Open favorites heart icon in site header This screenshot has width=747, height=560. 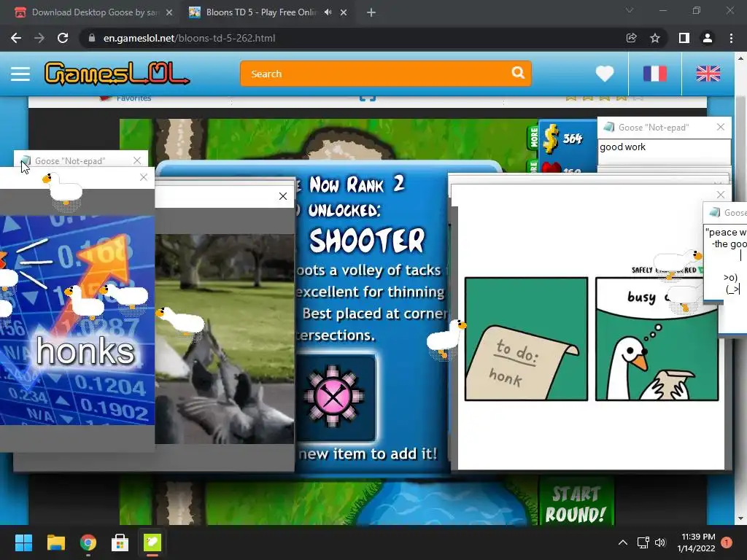(x=605, y=74)
